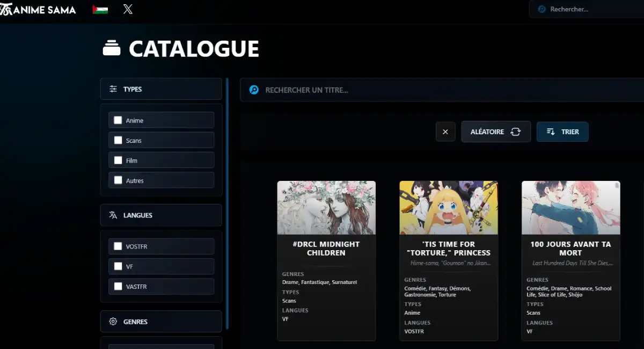Screen dimensions: 644x349
Task: Select the VOSTFR language checkbox
Action: point(118,246)
